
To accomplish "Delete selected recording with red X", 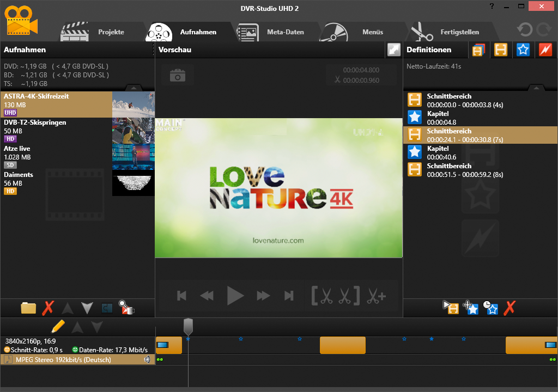I will (48, 308).
